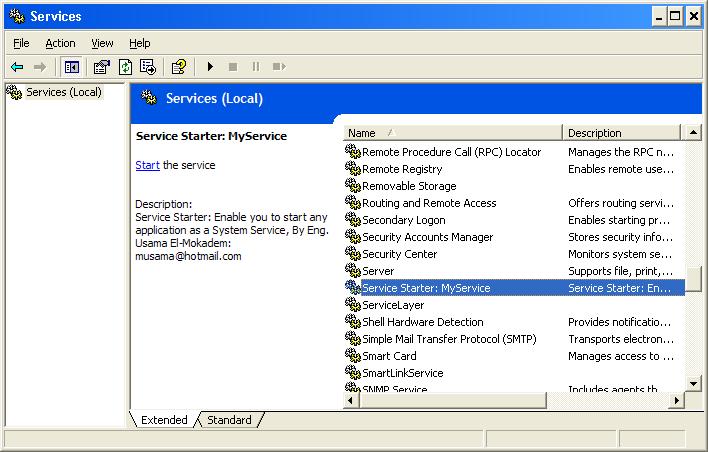
Task: Click the vertical scrollbar down arrow
Action: pyautogui.click(x=694, y=384)
